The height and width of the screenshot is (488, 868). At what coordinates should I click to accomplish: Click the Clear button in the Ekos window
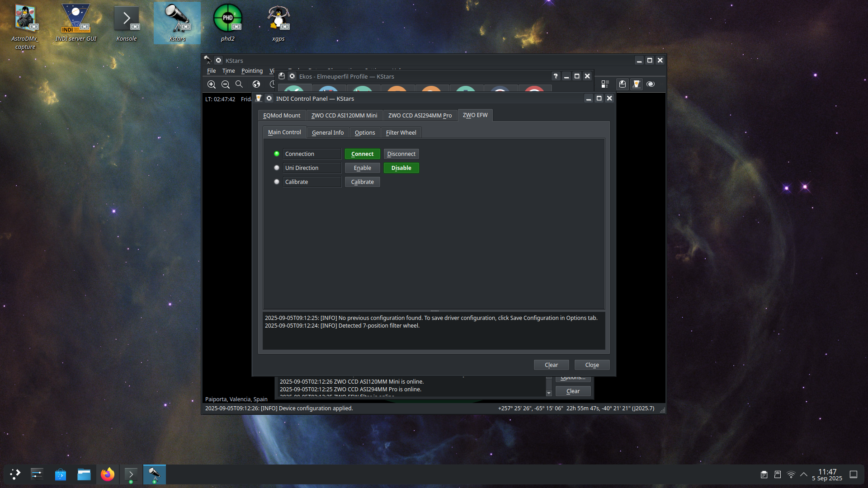click(x=573, y=391)
